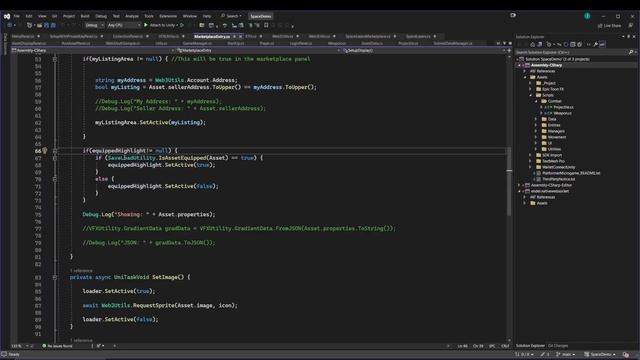Switch to the MarketplaceEntry.cs tab

click(212, 36)
